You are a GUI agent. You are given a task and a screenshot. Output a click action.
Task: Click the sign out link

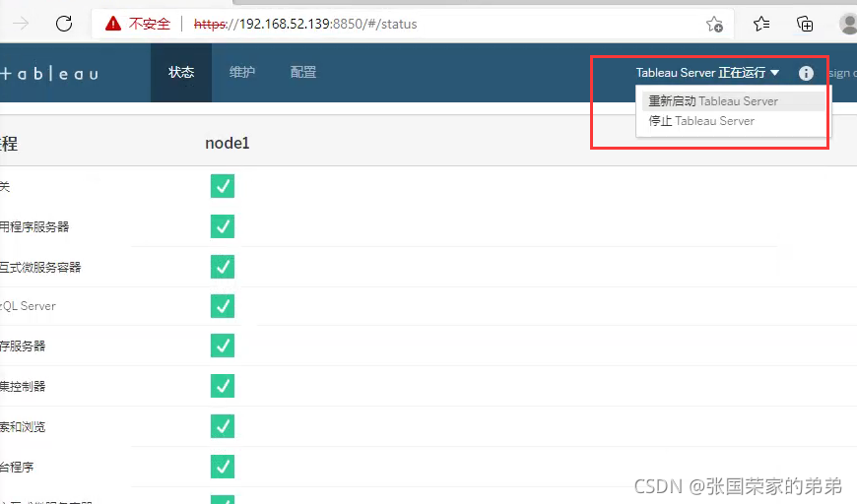pos(842,73)
